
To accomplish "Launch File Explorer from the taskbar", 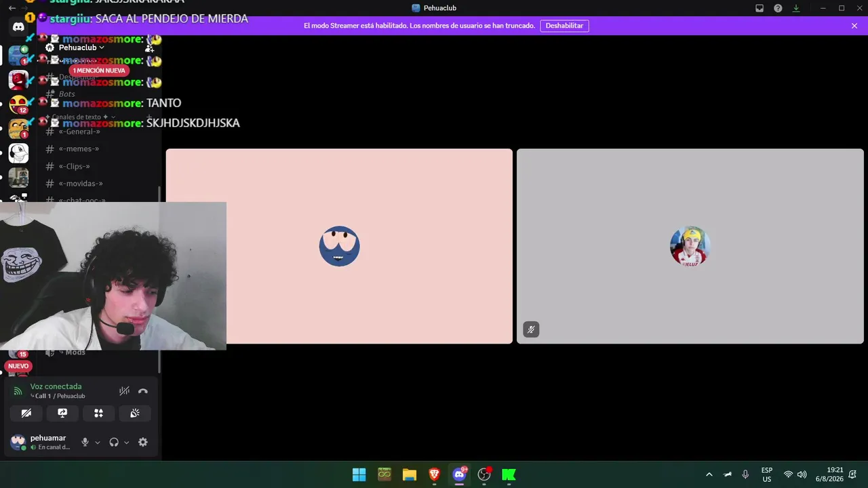I will pos(410,474).
